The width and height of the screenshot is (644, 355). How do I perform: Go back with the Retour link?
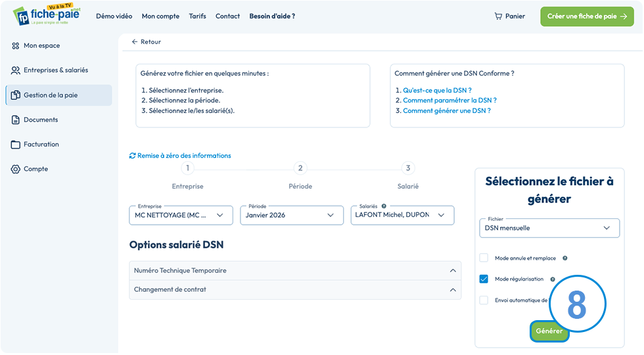pyautogui.click(x=146, y=41)
